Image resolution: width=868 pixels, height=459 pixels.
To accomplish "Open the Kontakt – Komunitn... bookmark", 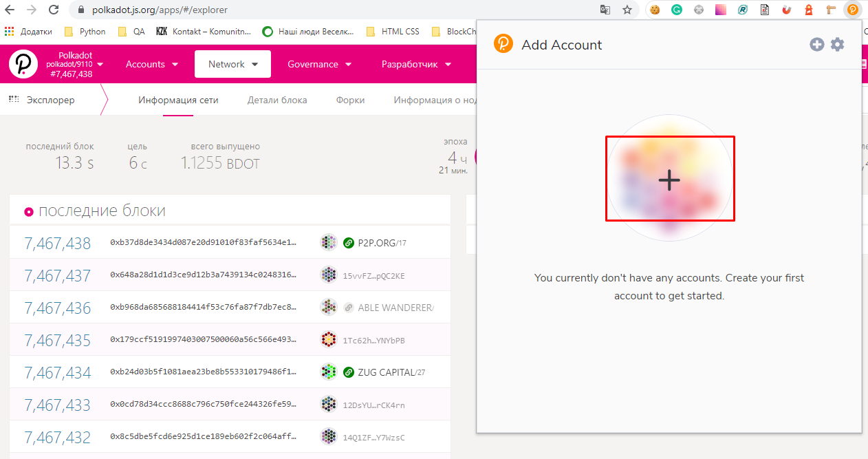I will [x=204, y=31].
